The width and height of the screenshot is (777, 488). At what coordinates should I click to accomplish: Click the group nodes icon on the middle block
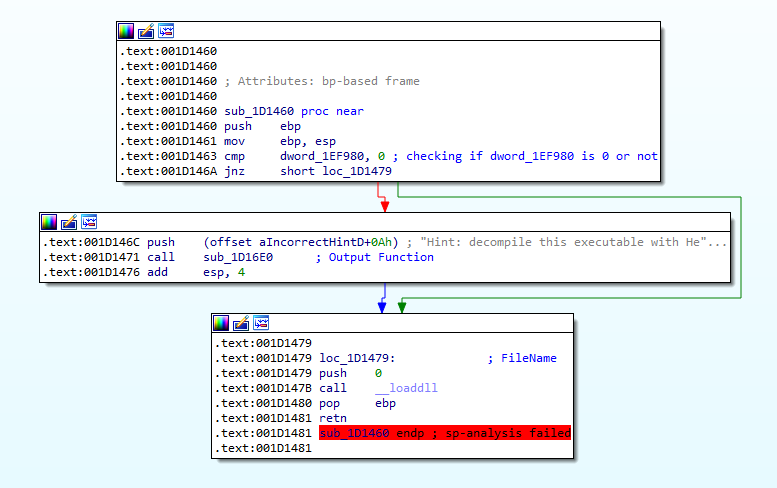pyautogui.click(x=89, y=222)
